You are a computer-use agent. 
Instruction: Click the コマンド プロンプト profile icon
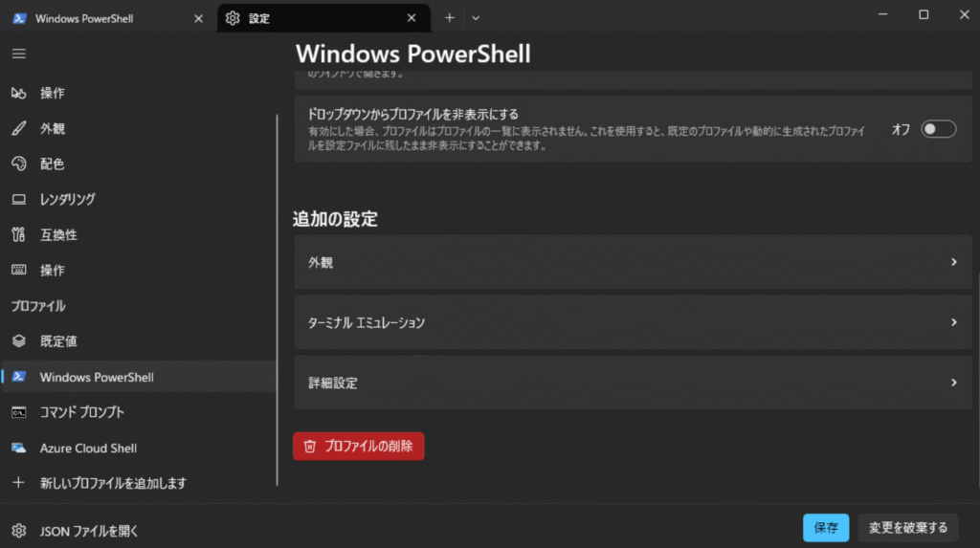(18, 412)
